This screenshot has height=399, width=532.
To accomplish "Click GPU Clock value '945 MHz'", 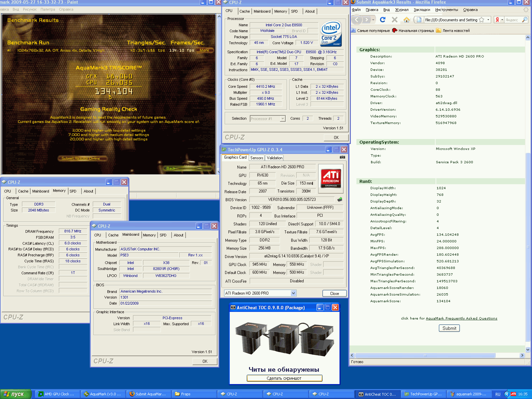I will point(259,264).
